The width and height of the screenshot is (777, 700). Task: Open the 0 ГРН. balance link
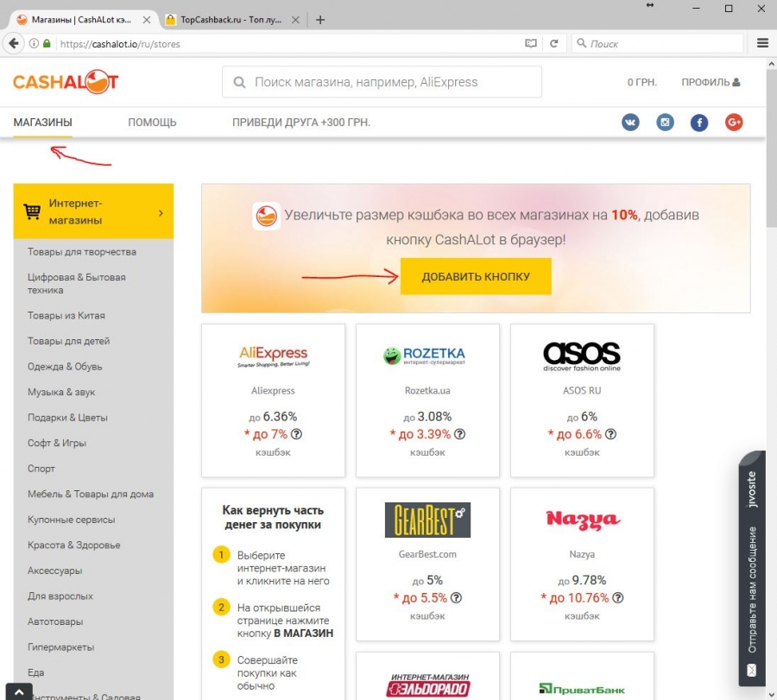(642, 82)
